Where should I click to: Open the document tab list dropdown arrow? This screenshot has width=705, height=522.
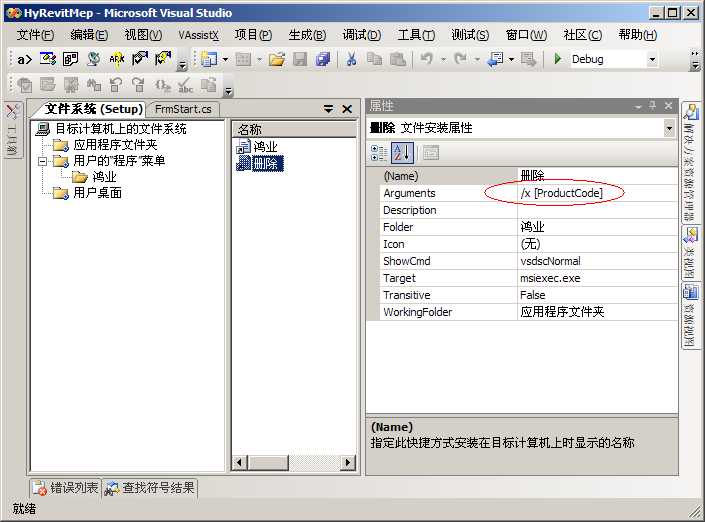(329, 109)
